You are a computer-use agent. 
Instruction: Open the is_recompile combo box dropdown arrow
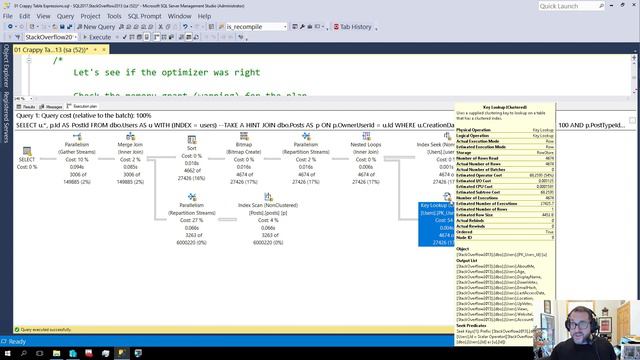coord(285,27)
